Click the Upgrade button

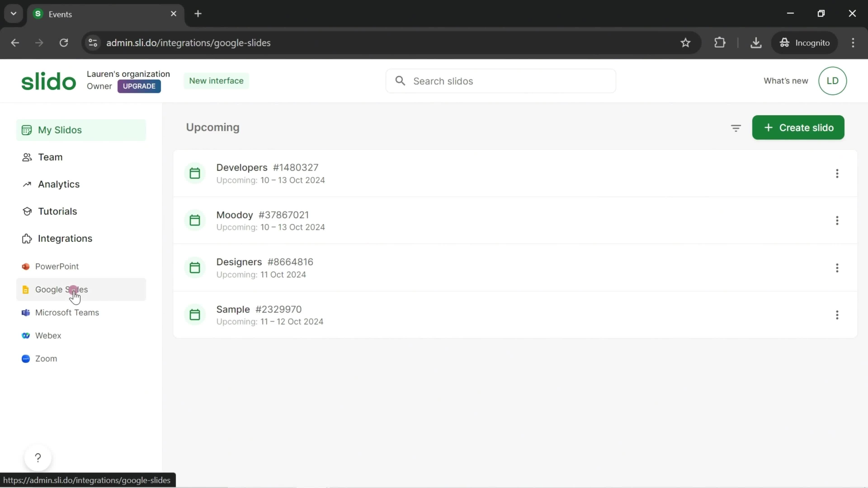click(139, 86)
